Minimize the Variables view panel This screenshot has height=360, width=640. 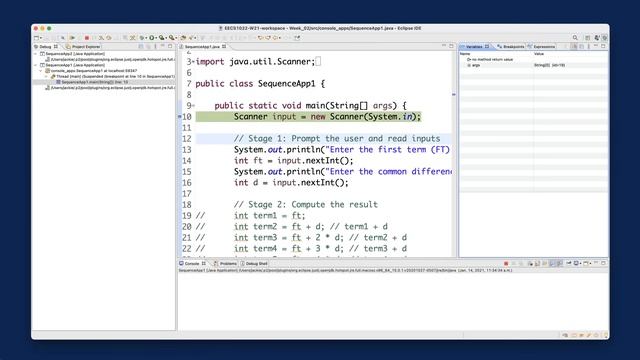596,46
